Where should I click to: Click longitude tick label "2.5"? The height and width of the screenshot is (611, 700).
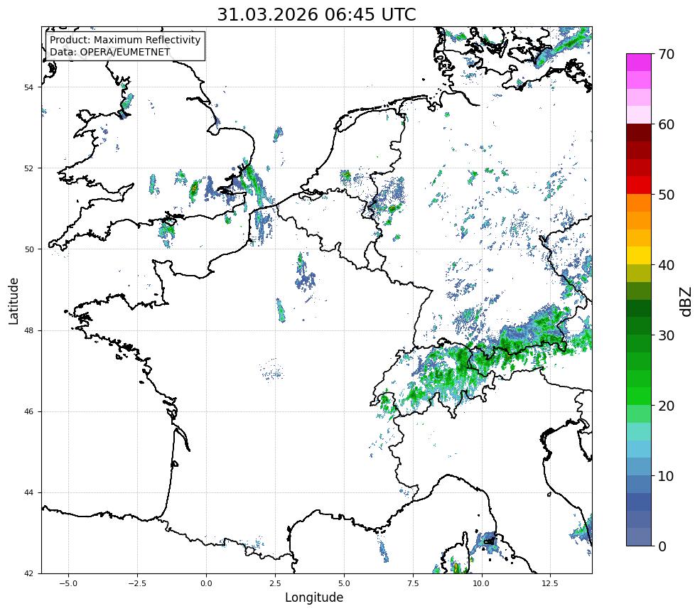click(x=275, y=583)
